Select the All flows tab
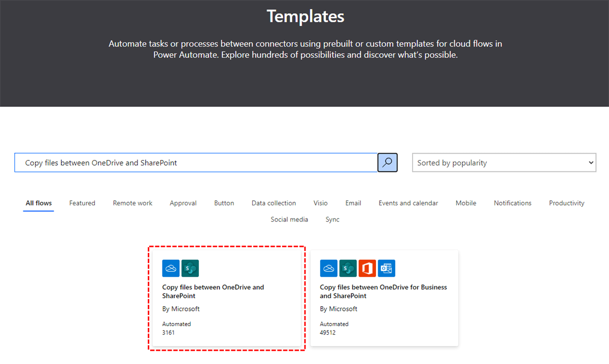 [39, 203]
